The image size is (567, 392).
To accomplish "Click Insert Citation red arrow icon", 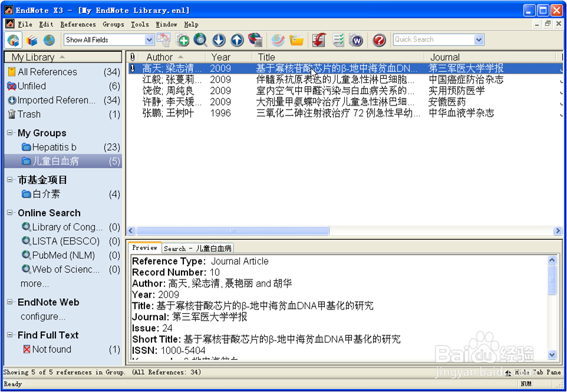I will (319, 39).
